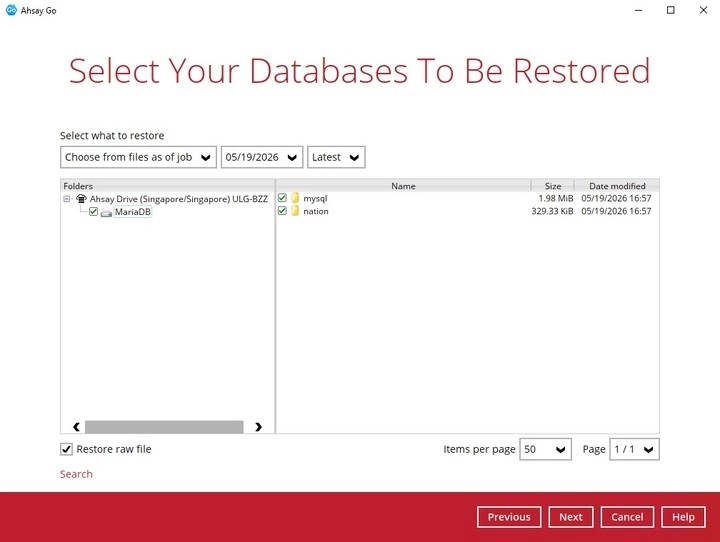Click the Ahsay Drive cloud storage icon

[x=81, y=199]
